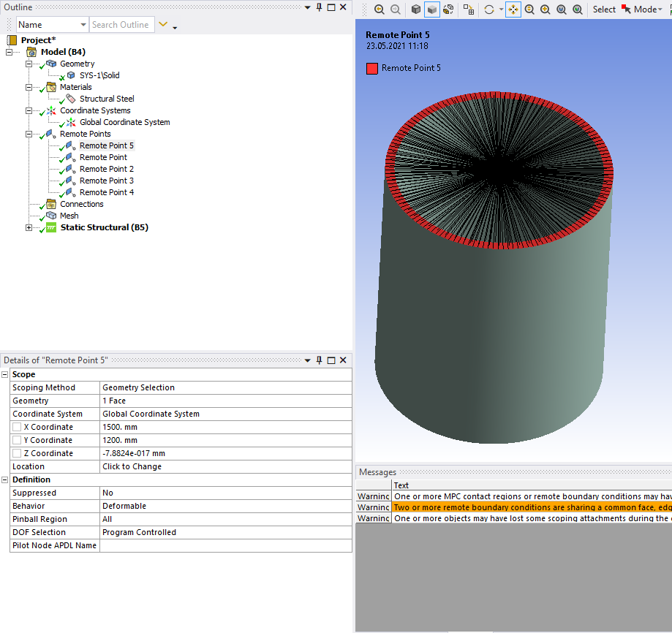Click the Pan tool in viewport toolbar
This screenshot has width=672, height=633.
513,10
